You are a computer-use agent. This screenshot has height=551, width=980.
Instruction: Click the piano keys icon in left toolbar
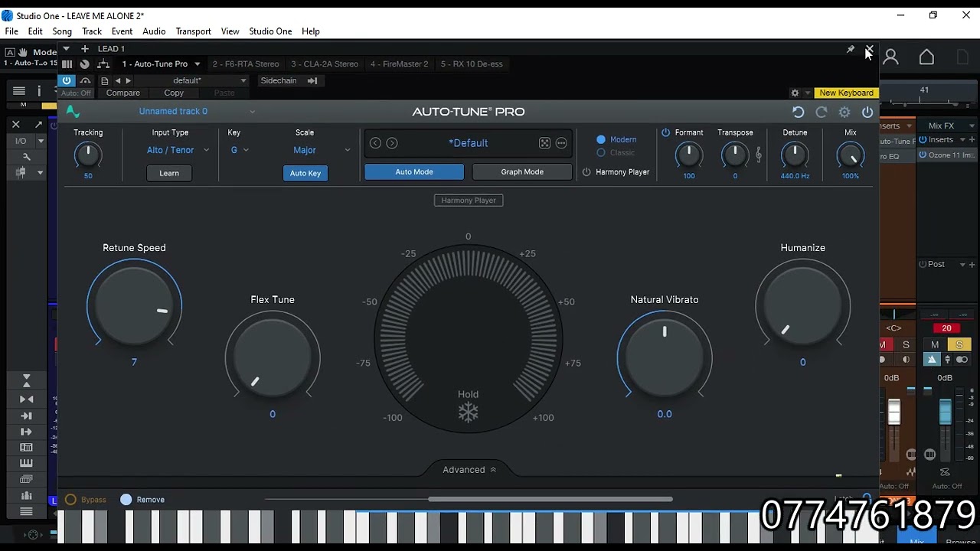26,463
